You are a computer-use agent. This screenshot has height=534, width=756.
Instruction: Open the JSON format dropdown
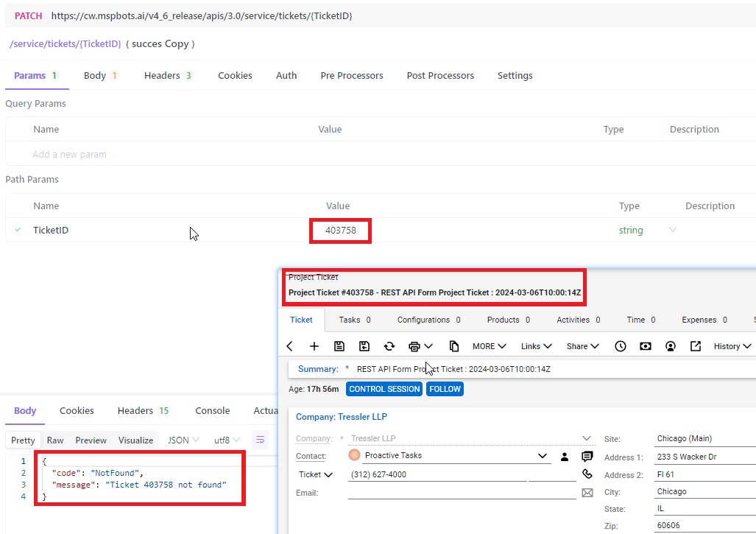(183, 440)
